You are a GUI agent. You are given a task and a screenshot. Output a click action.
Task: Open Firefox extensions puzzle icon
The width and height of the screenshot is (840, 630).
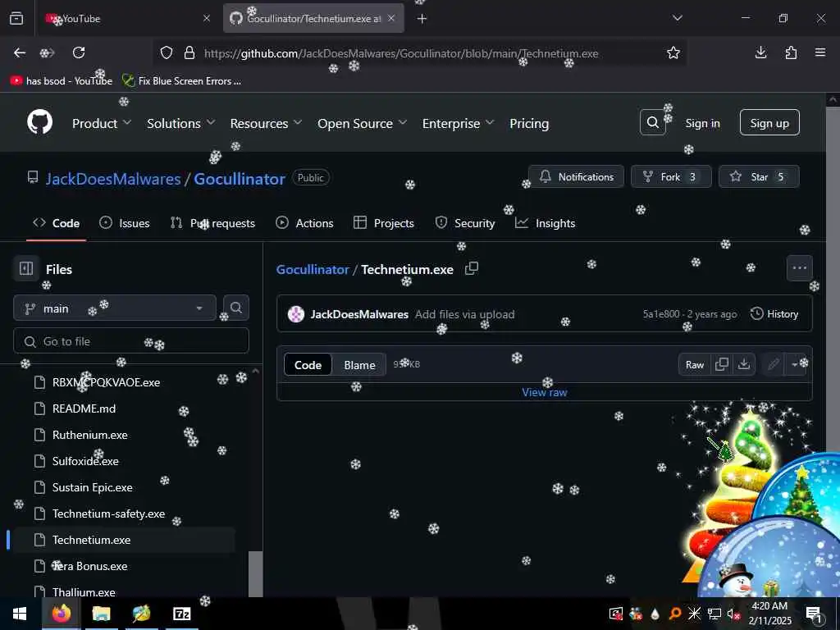791,52
